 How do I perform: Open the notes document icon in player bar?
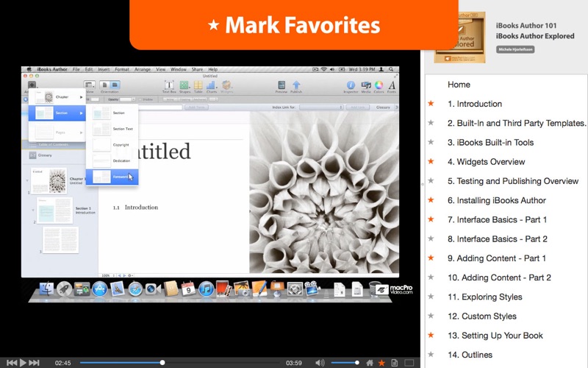[394, 363]
